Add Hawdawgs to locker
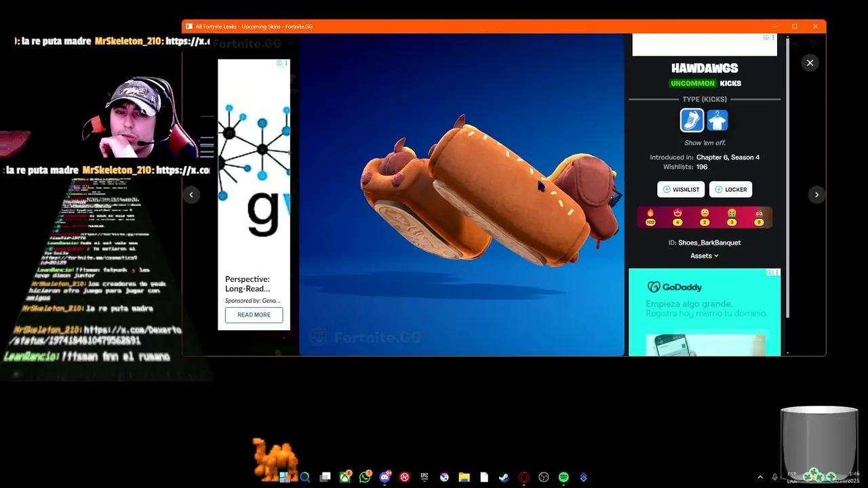Screen dimensions: 868x488 731,190
